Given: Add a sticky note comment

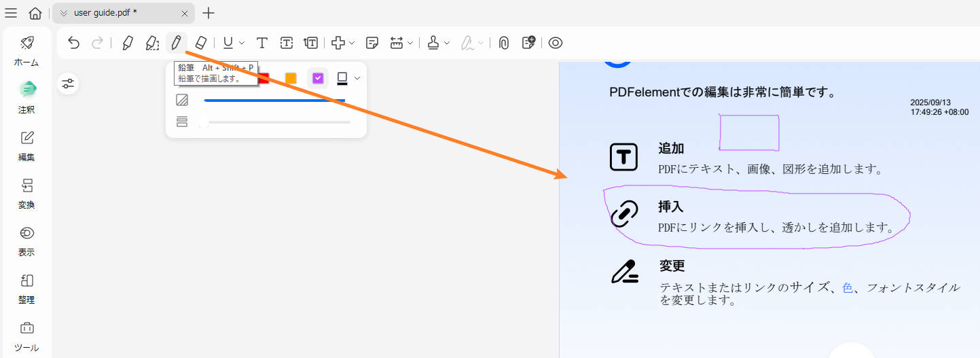Looking at the screenshot, I should click(371, 43).
